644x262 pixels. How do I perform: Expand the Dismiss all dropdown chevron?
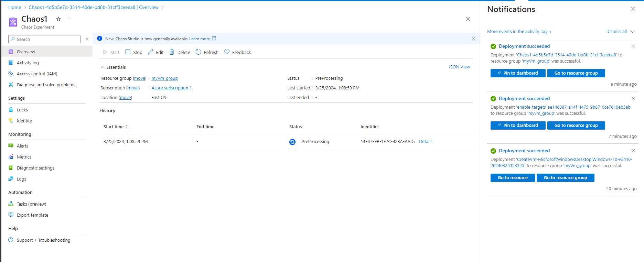coord(633,32)
